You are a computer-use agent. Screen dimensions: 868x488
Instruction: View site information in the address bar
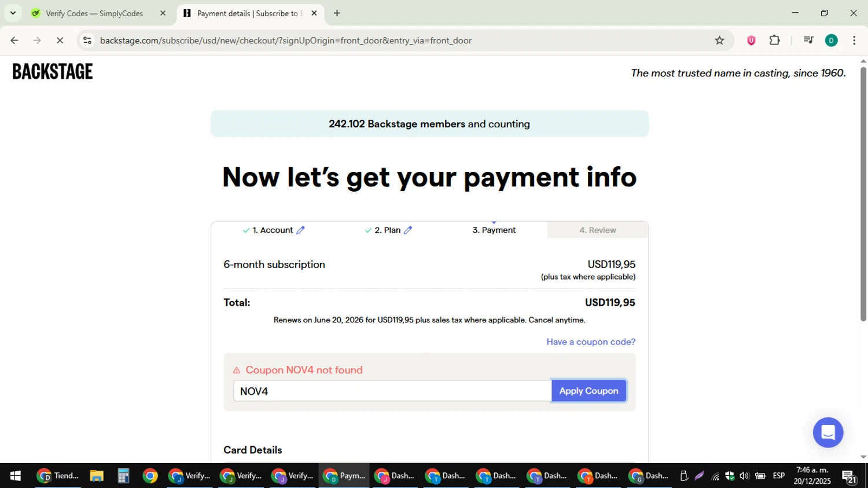[x=87, y=41]
